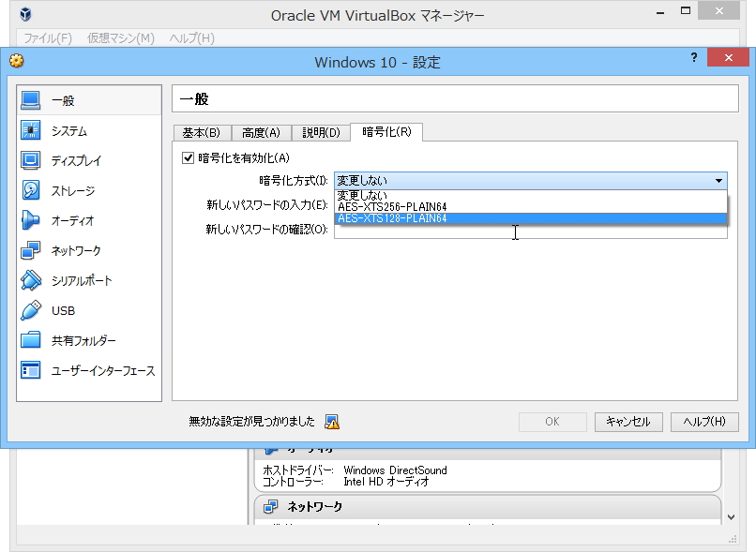Click the invalid settings warning icon
756x552 pixels.
click(x=332, y=422)
